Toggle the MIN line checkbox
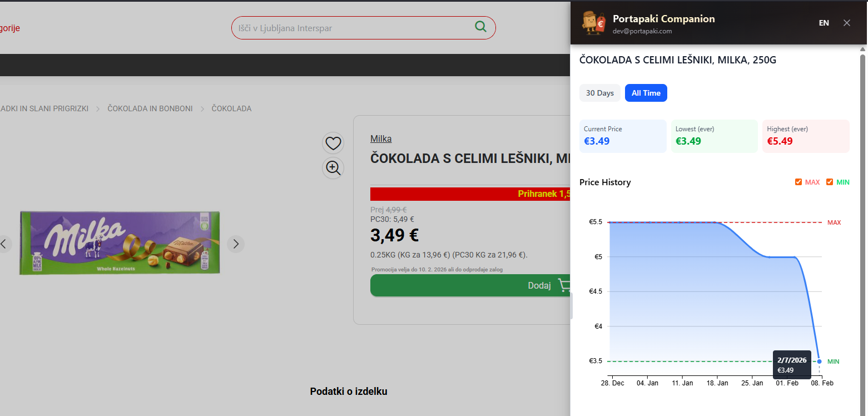Viewport: 868px width, 416px height. click(830, 182)
